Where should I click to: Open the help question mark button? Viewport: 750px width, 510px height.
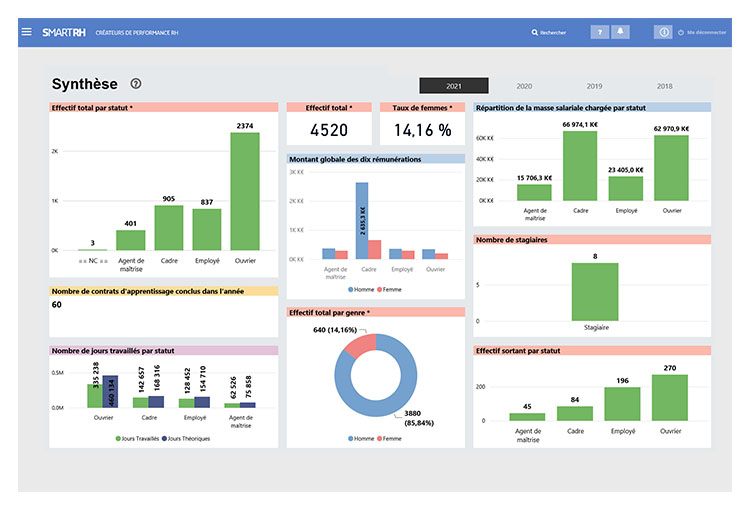599,32
